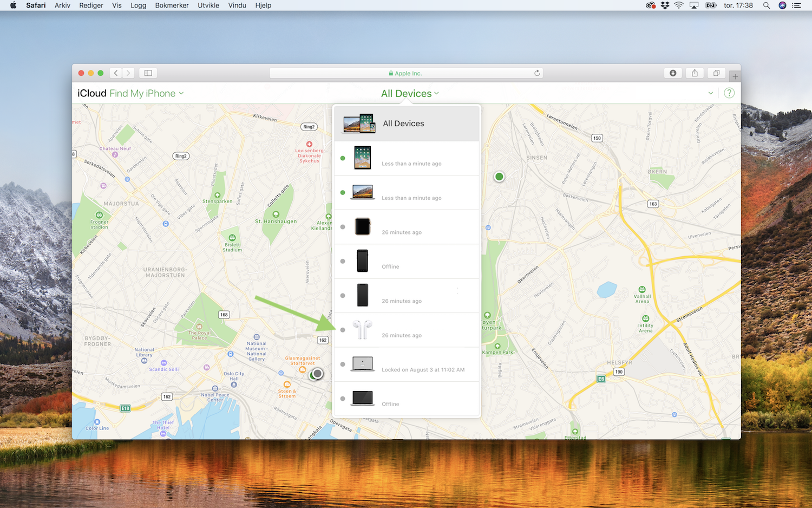812x508 pixels.
Task: Click the green device pin near Sinsen
Action: pyautogui.click(x=499, y=177)
